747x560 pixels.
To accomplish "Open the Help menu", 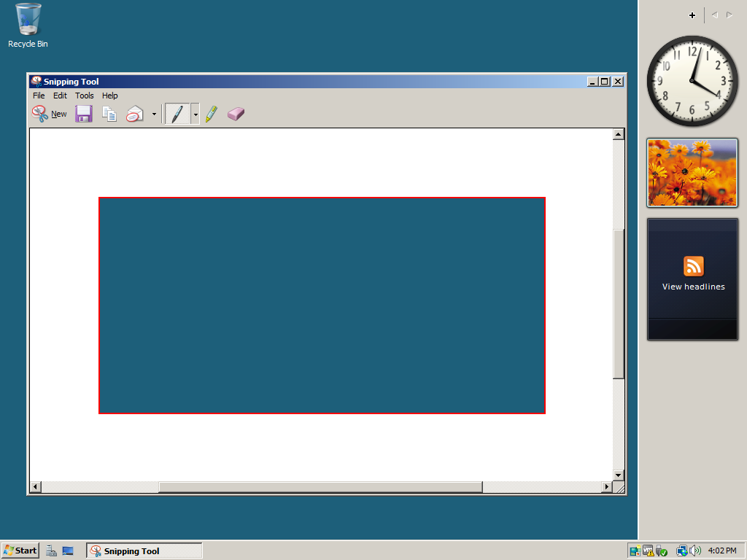I will (x=109, y=96).
